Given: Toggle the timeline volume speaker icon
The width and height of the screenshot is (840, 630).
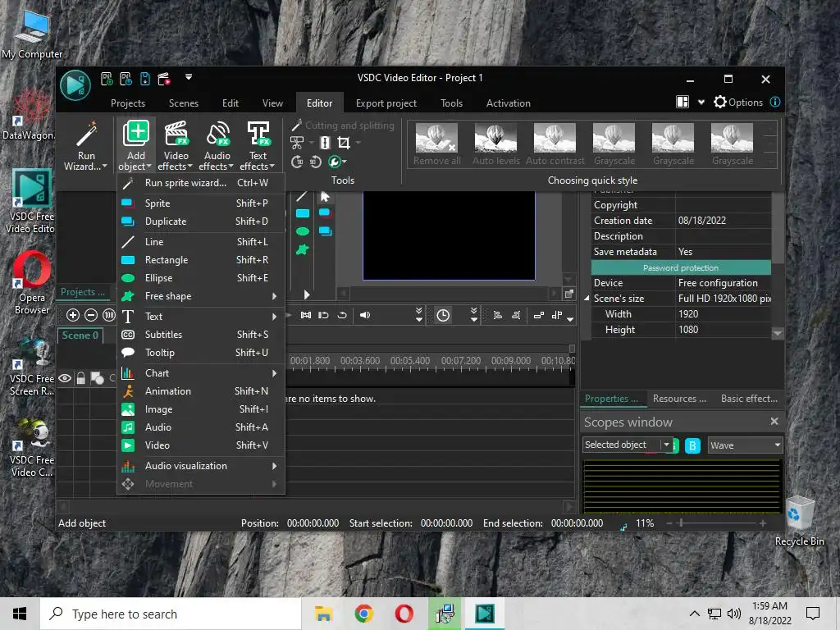Looking at the screenshot, I should 365,315.
